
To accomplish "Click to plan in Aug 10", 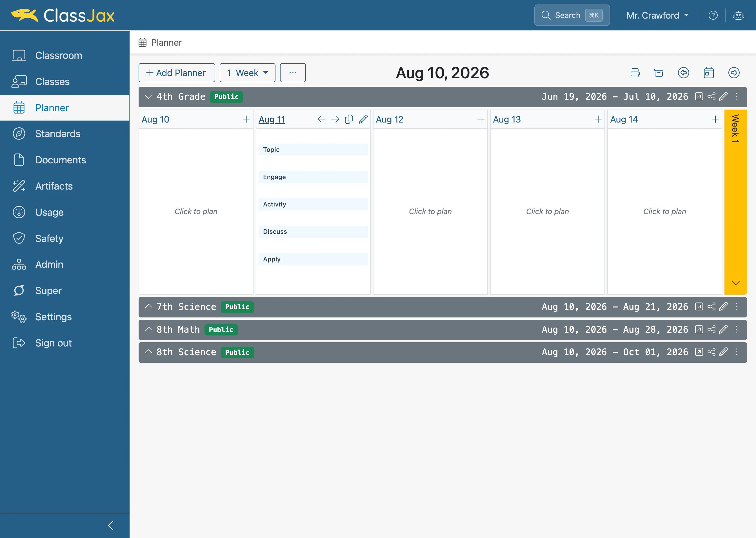I will pyautogui.click(x=196, y=211).
